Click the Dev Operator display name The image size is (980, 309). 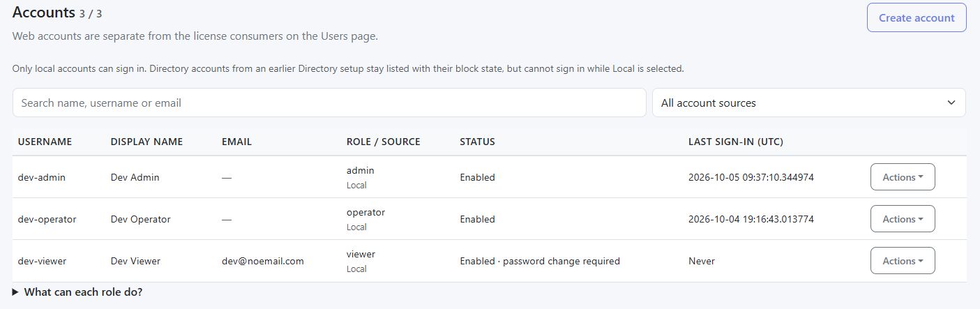[141, 219]
